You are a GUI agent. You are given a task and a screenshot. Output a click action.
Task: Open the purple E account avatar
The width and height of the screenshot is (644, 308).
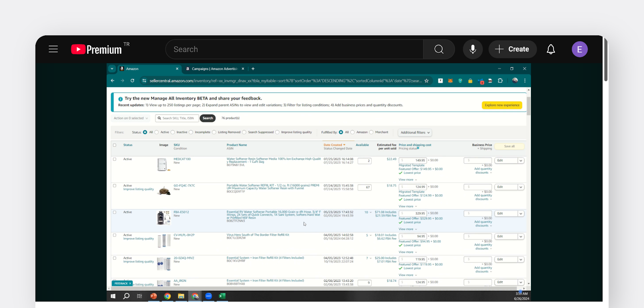[x=580, y=49]
